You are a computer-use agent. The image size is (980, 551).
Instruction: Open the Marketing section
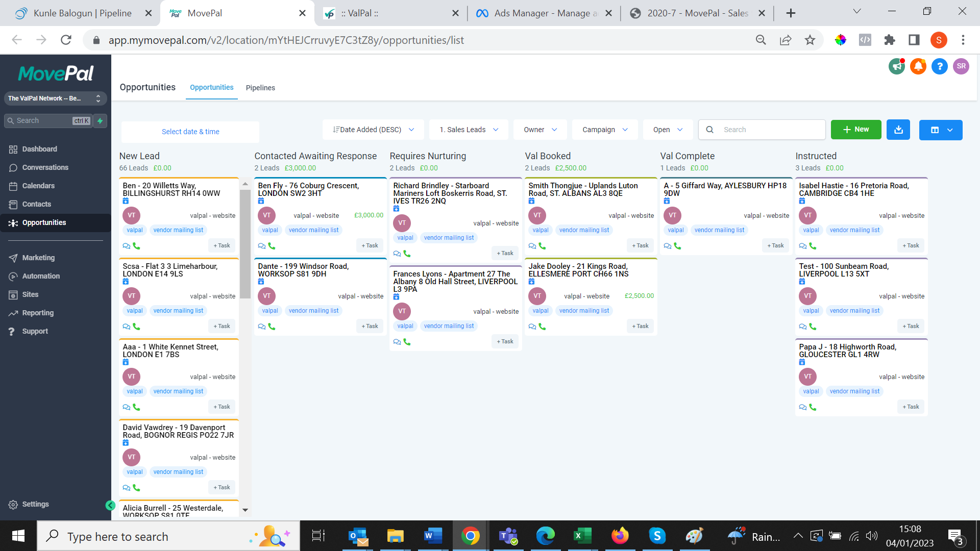click(x=38, y=258)
